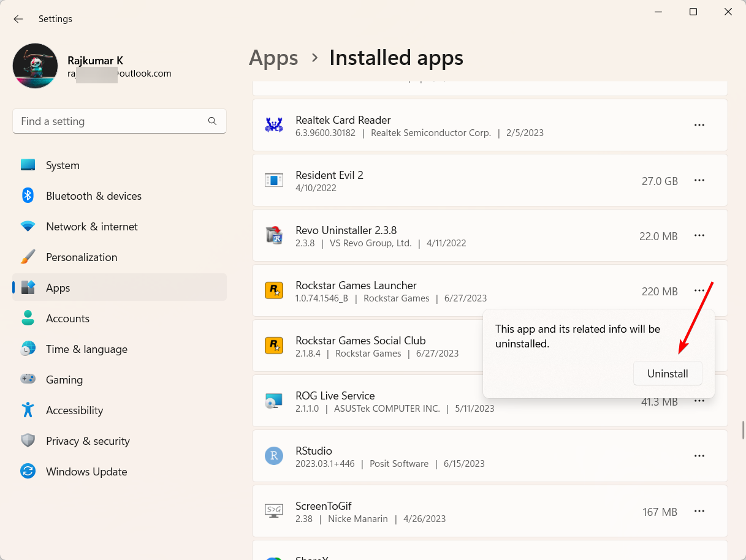This screenshot has width=746, height=560.
Task: Click the Revo Uninstaller app icon
Action: point(273,235)
